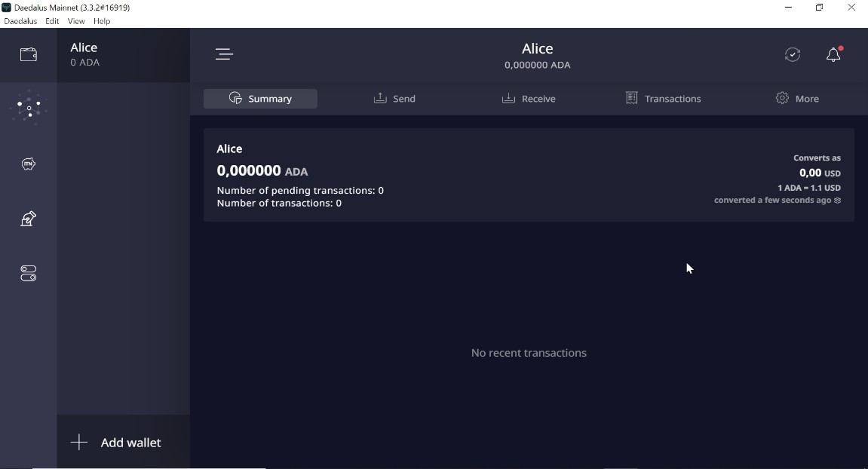Switch to the Receive tab

click(x=529, y=99)
